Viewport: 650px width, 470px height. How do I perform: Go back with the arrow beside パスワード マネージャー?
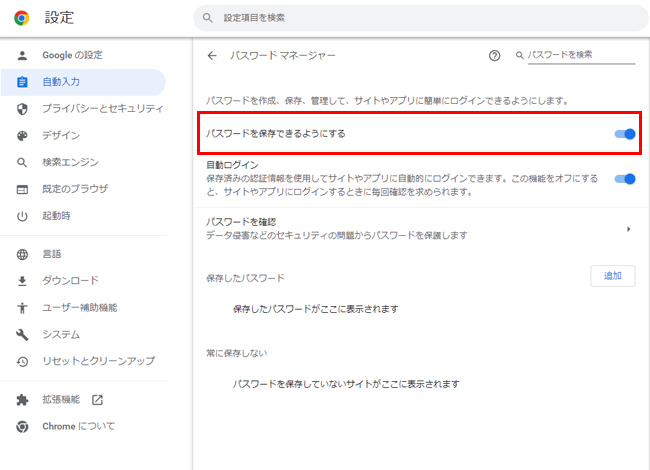coord(212,56)
